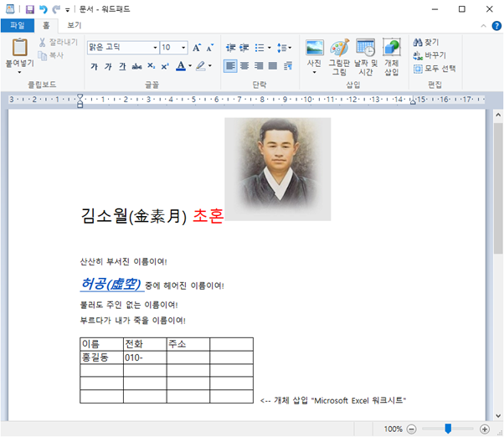Zoom in with the plus button
Viewport: 504px width, 437px height.
[485, 429]
